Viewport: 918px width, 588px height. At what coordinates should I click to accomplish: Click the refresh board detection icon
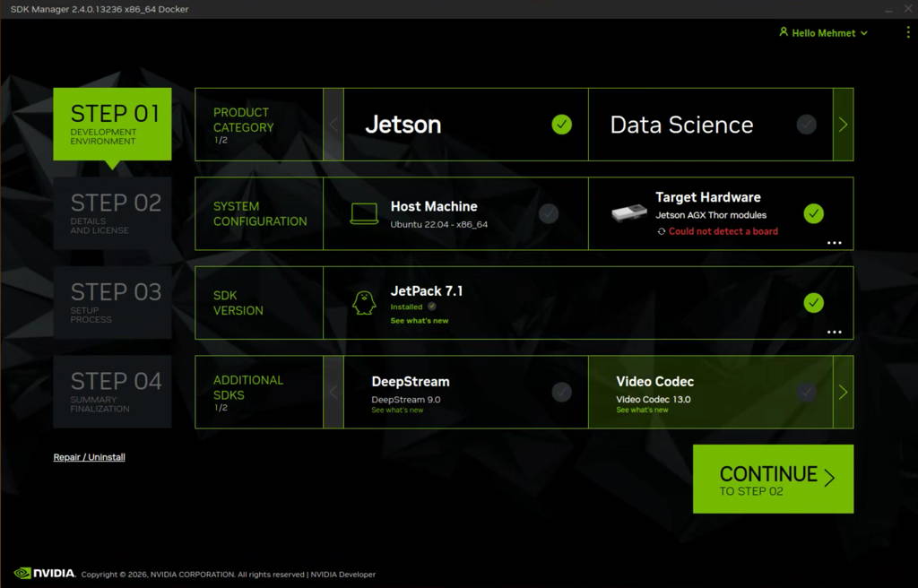pos(661,231)
